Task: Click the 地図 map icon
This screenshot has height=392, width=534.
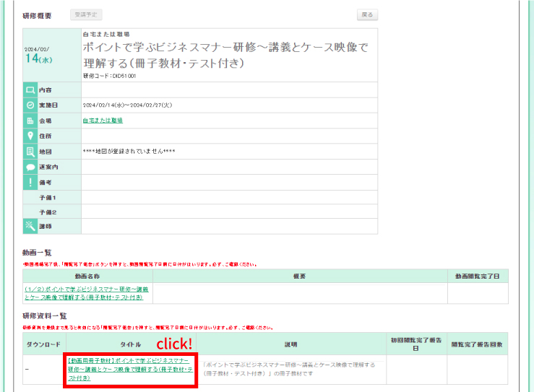Action: 30,152
